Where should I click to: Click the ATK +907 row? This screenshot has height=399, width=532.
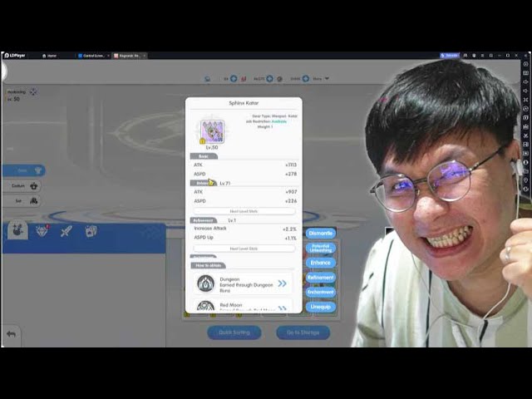point(244,192)
